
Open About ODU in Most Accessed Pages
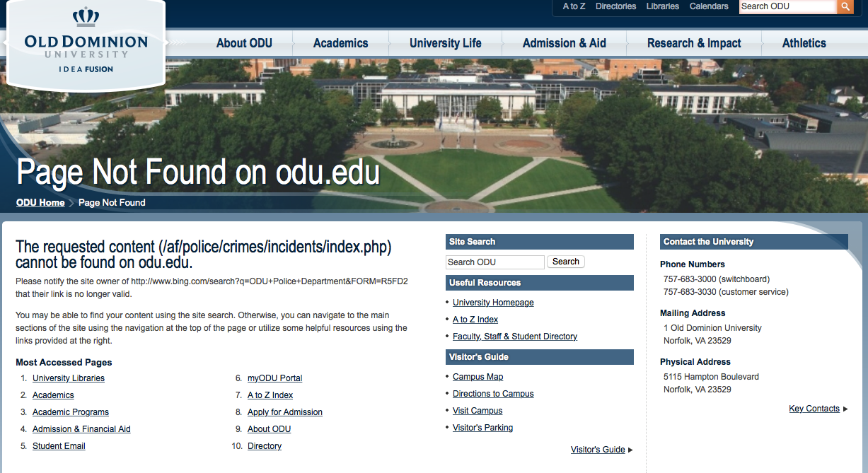[269, 429]
